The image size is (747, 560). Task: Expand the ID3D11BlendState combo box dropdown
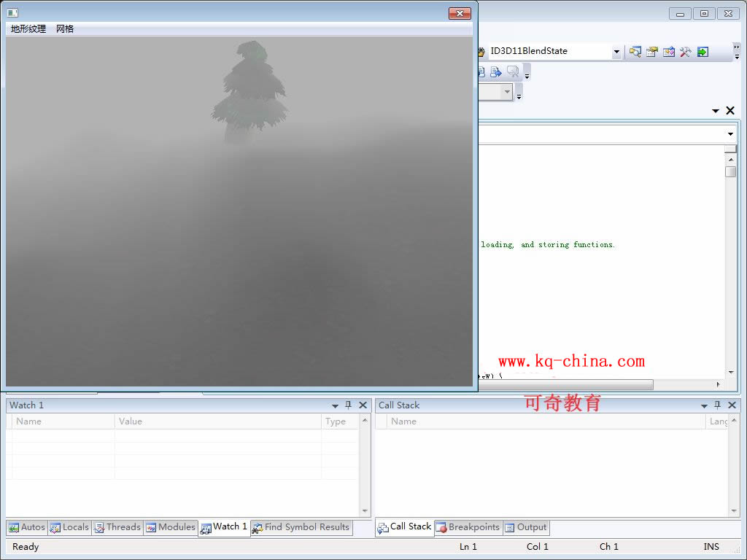tap(616, 52)
